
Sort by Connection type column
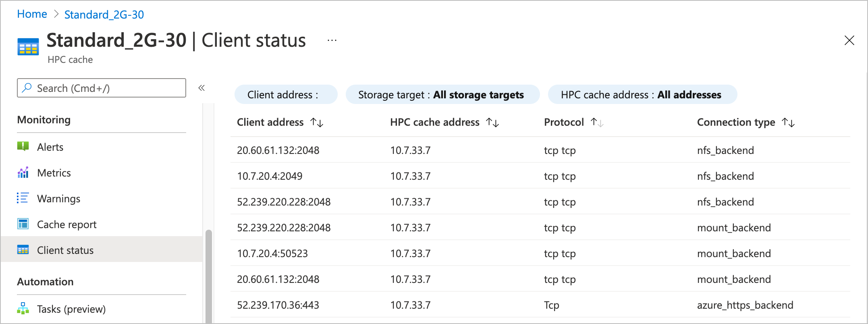pos(788,123)
